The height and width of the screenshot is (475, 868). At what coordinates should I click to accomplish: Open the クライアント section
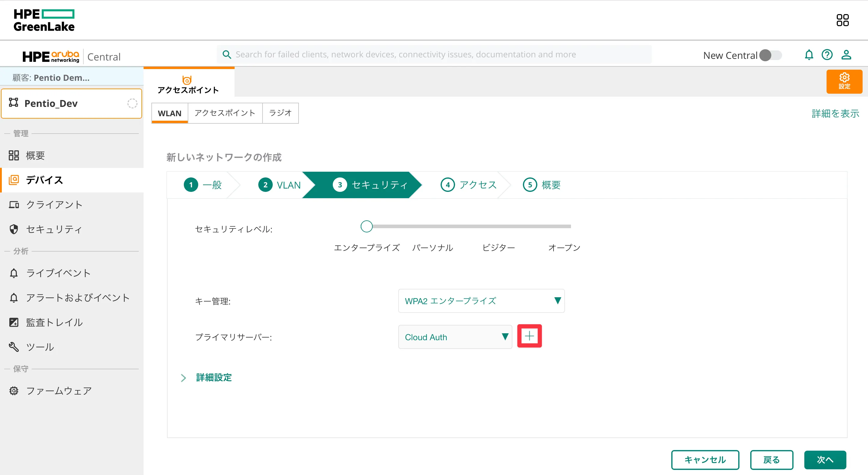[x=54, y=204]
